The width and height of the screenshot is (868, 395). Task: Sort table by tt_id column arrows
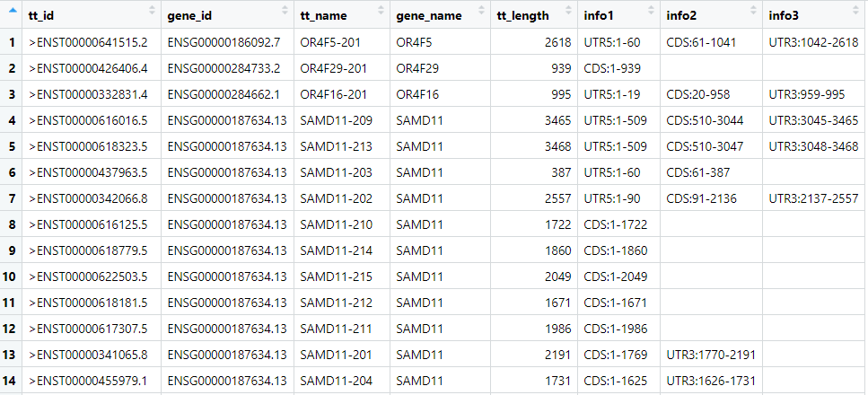pyautogui.click(x=153, y=10)
